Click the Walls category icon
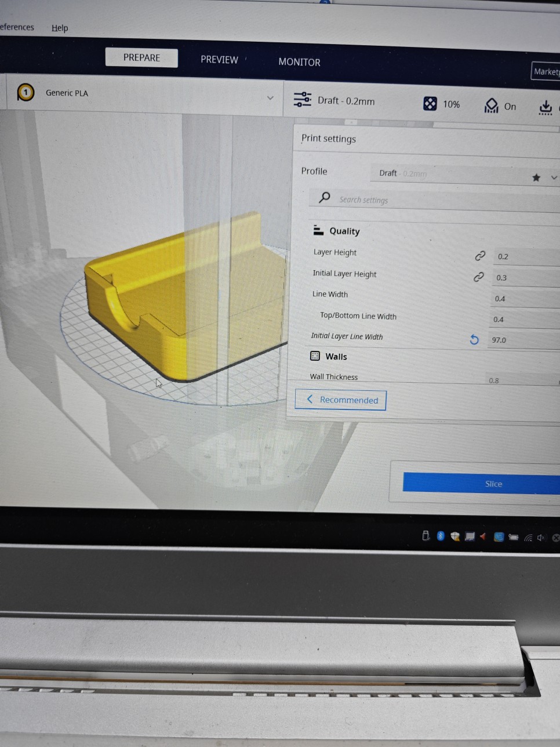The width and height of the screenshot is (560, 747). [315, 356]
